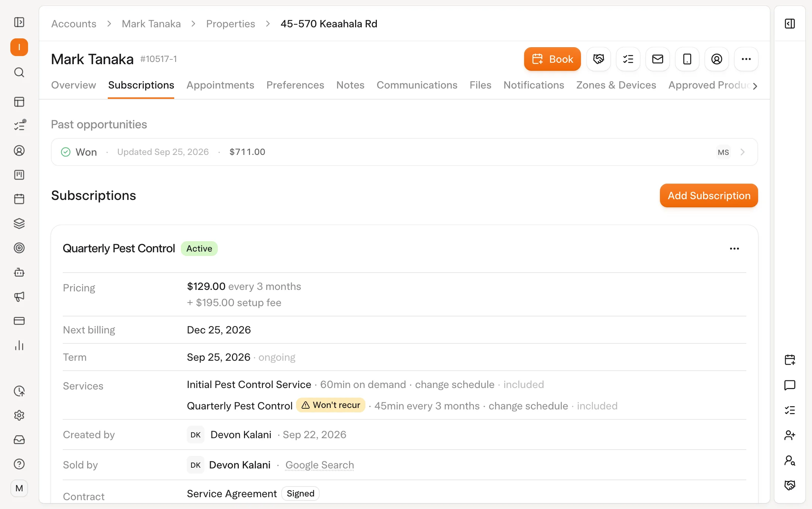Open the more options menu in account header
Image resolution: width=812 pixels, height=509 pixels.
(746, 59)
